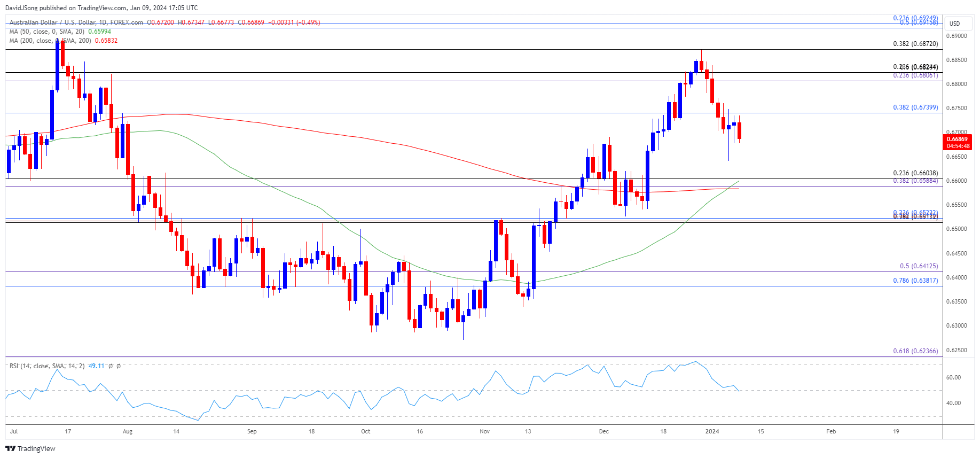Click the Oct label on the time axis
980x458 pixels.
pos(365,431)
